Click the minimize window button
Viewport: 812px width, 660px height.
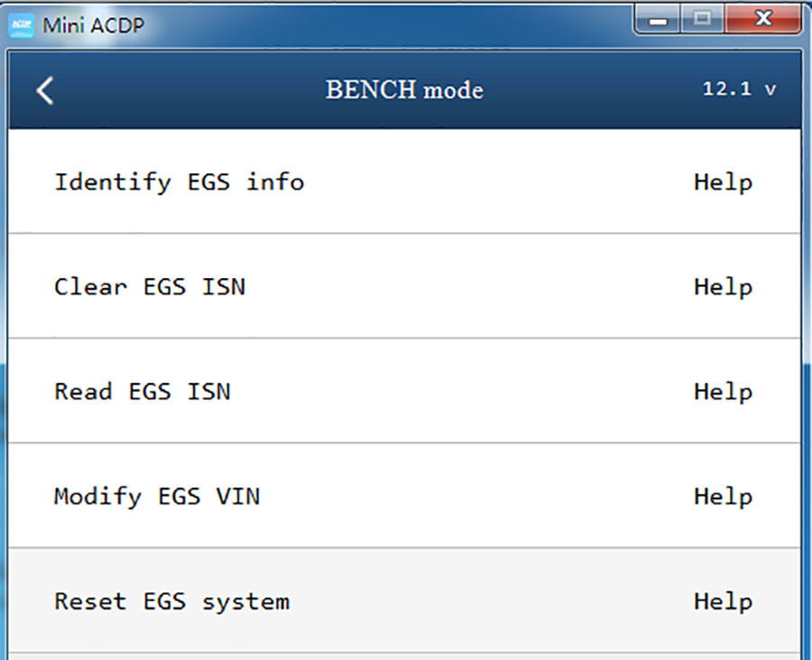point(656,18)
